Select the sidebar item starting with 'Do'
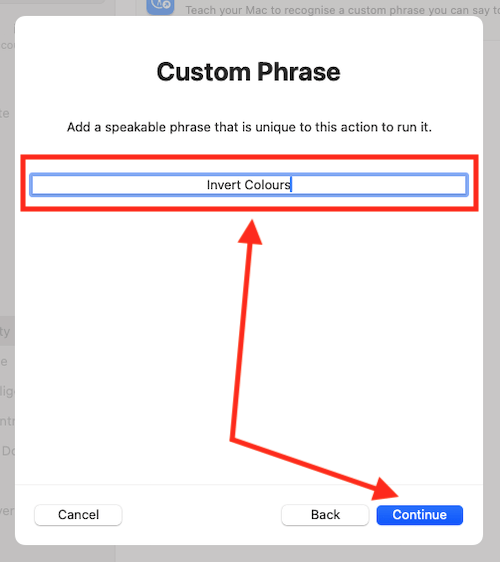Image resolution: width=500 pixels, height=562 pixels. click(8, 451)
